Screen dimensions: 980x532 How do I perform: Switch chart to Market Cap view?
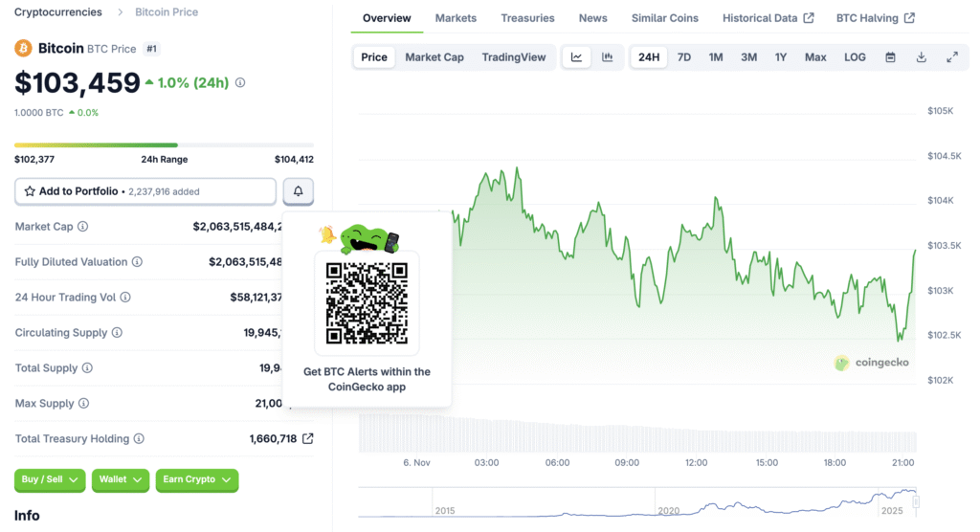click(x=434, y=57)
